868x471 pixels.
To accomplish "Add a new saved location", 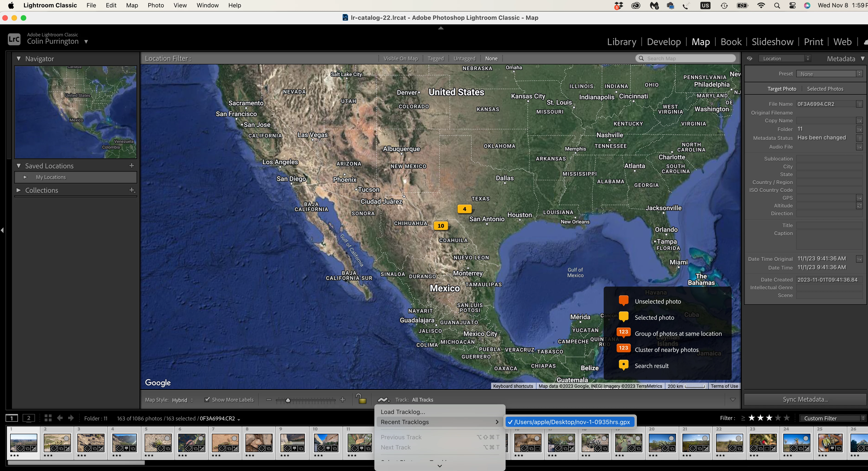I will [x=132, y=166].
